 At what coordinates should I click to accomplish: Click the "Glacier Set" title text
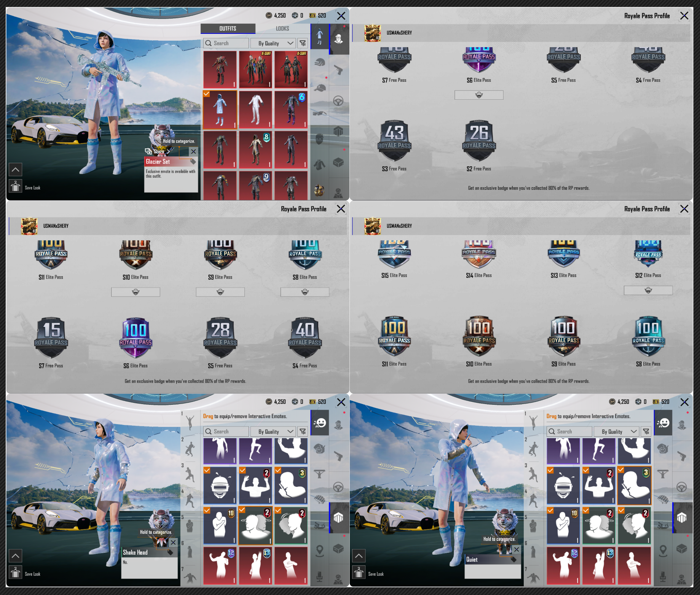coord(158,162)
